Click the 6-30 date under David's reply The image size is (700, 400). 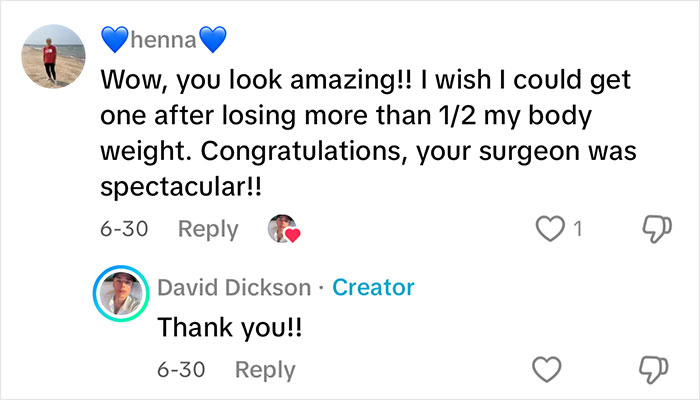tap(181, 369)
